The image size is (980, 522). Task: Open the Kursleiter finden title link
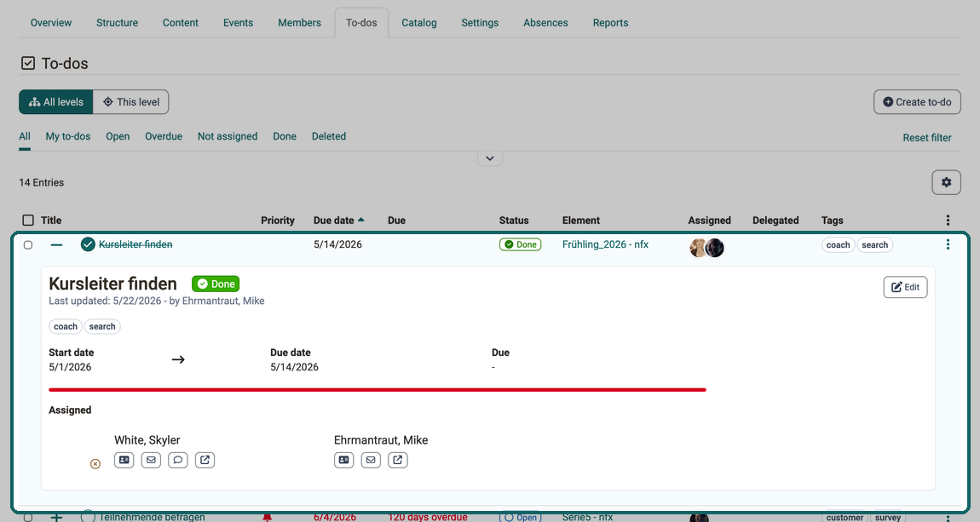(135, 244)
